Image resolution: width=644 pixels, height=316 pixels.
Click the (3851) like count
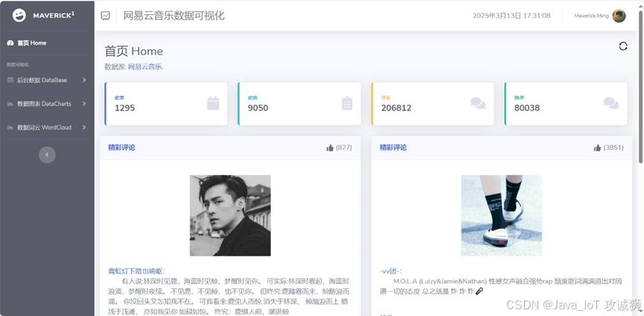(x=613, y=148)
